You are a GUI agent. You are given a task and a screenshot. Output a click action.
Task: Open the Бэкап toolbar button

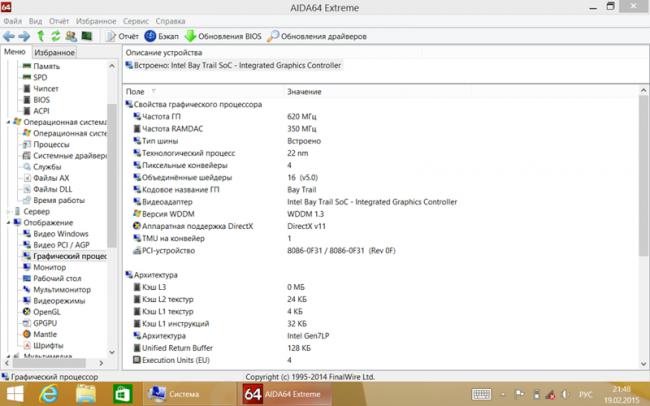[x=161, y=36]
